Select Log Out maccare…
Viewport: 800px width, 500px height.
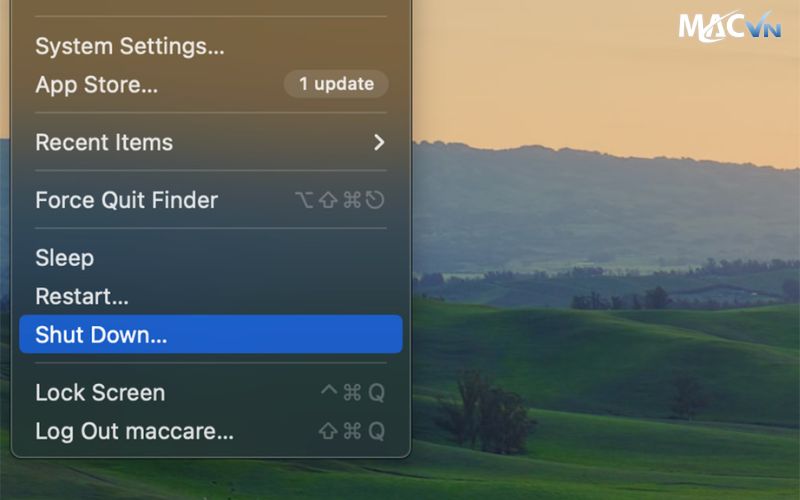211,431
